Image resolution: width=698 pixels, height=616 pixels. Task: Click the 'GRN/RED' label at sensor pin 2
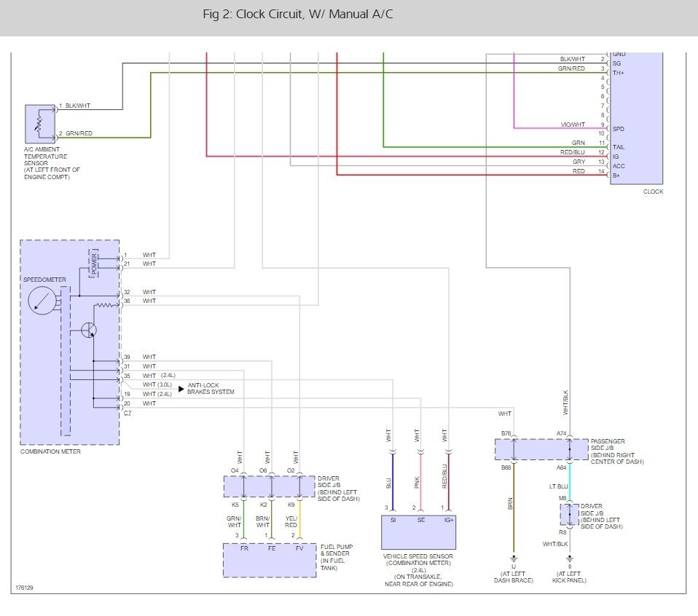[79, 133]
